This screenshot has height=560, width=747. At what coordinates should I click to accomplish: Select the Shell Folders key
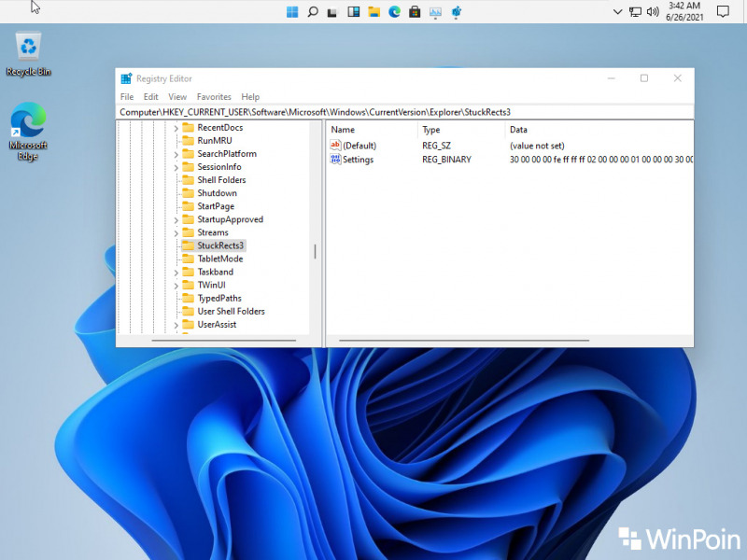(x=221, y=180)
